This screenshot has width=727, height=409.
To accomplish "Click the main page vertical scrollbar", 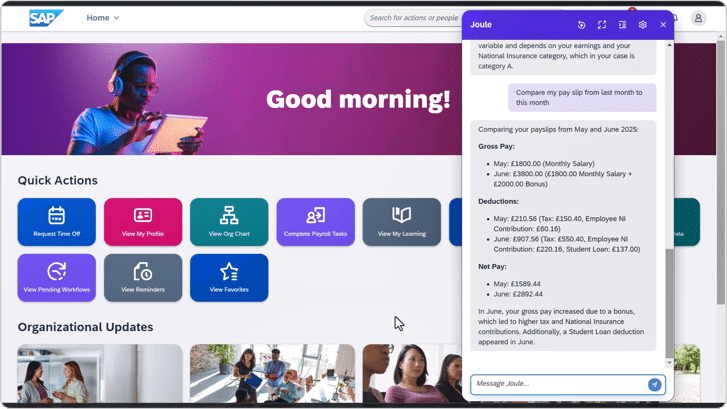I will tap(721, 172).
